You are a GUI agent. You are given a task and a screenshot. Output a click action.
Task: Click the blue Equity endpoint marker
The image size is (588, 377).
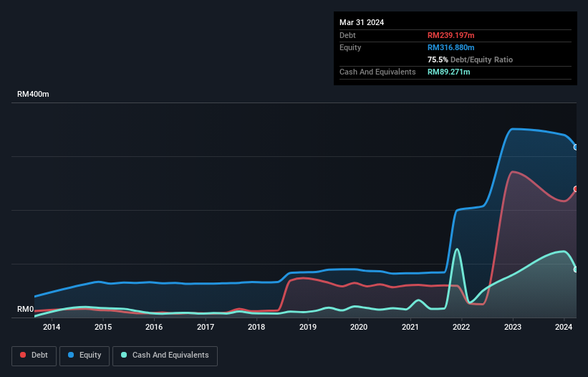pyautogui.click(x=576, y=147)
